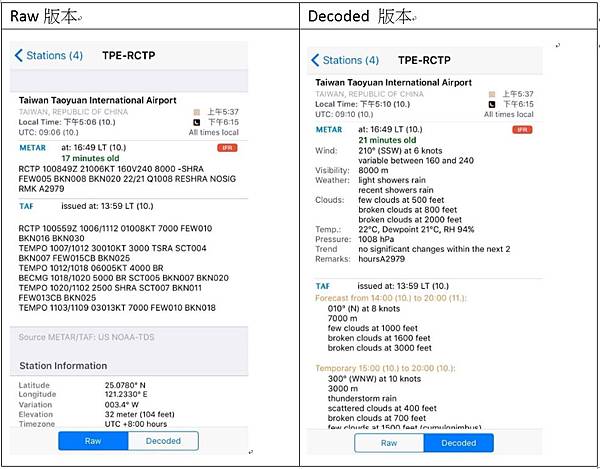Click 'Forecast from 14:00 (10.) to 20:00 (11.)' heading
Screen dimensions: 600x469
click(391, 298)
